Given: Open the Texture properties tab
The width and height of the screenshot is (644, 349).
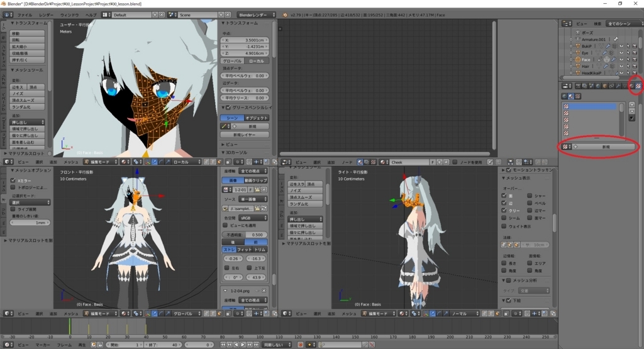Looking at the screenshot, I should pyautogui.click(x=638, y=86).
